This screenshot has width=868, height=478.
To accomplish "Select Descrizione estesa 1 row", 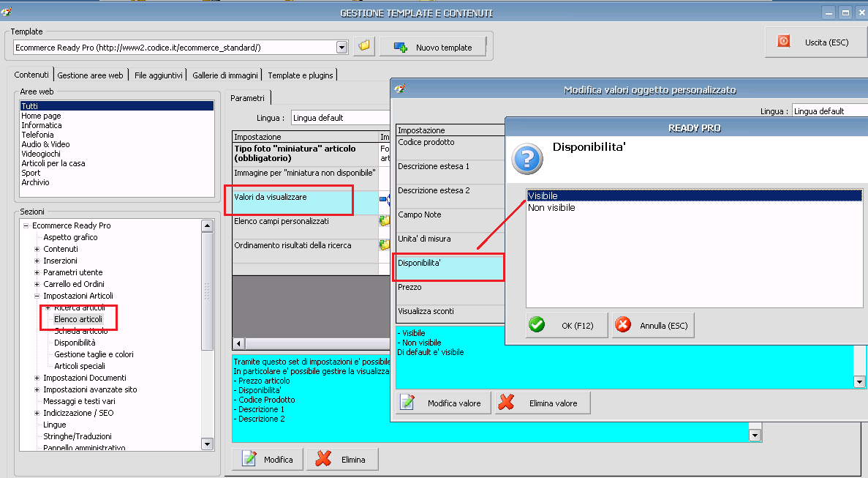I will tap(450, 172).
